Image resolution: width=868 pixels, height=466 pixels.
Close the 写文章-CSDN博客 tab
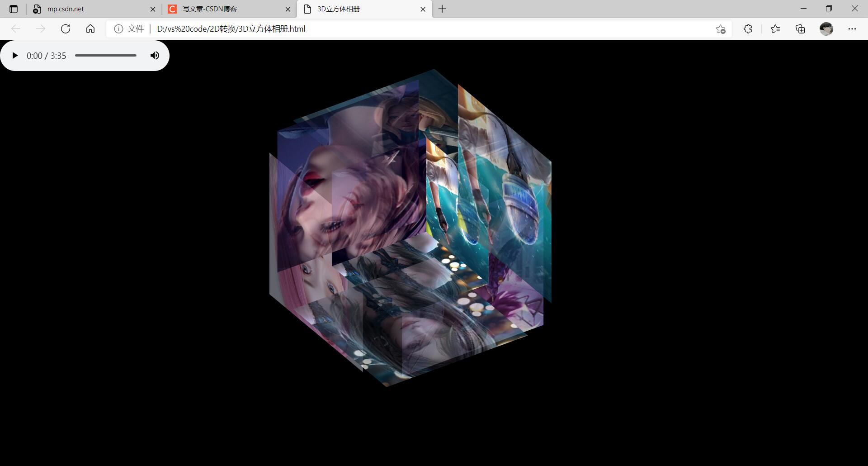(288, 9)
